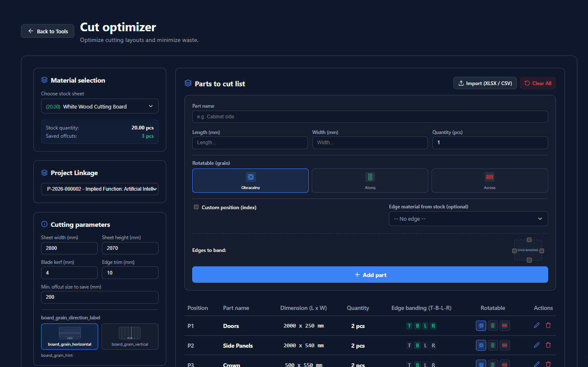The width and height of the screenshot is (588, 367).
Task: Go Back to Tools
Action: tap(48, 31)
